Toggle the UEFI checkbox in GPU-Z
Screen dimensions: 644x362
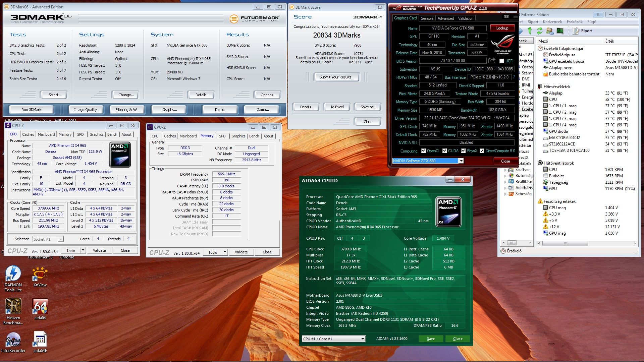(x=501, y=61)
